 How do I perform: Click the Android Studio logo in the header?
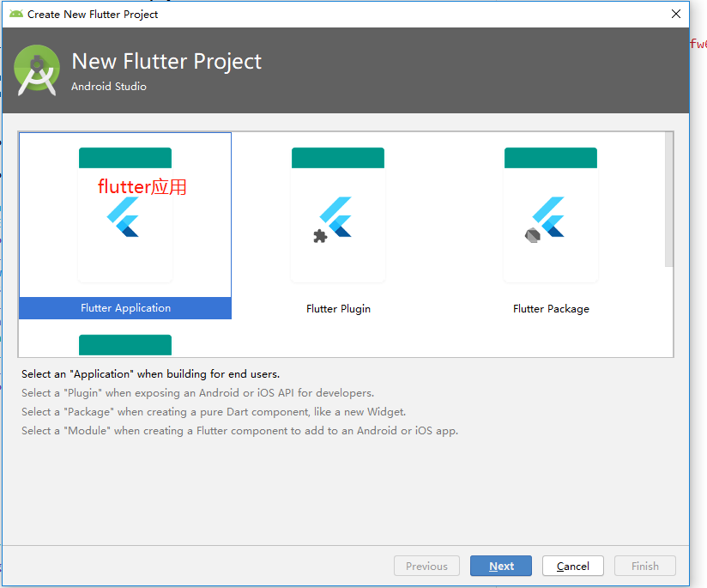[37, 70]
